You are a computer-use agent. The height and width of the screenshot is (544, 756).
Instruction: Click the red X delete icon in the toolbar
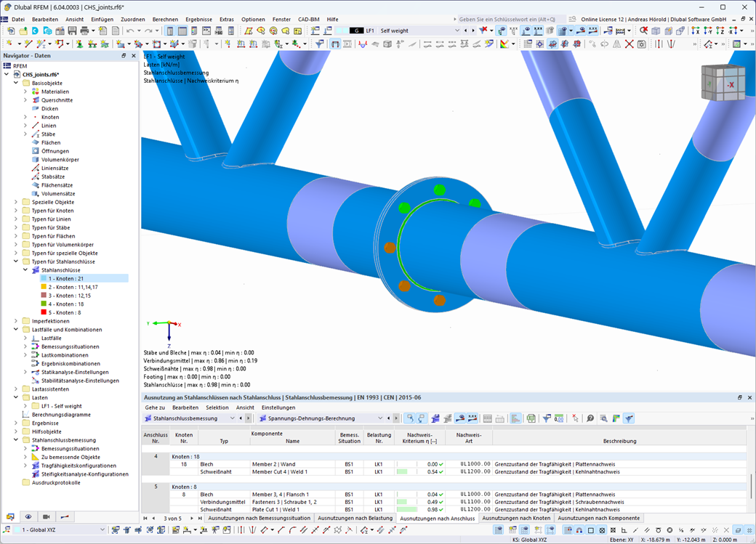pos(629,44)
